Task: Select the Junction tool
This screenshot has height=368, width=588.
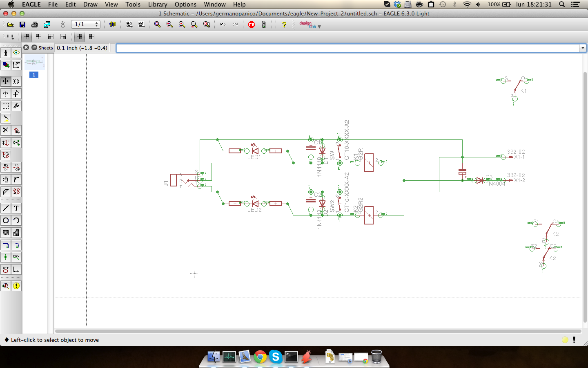Action: [6, 257]
